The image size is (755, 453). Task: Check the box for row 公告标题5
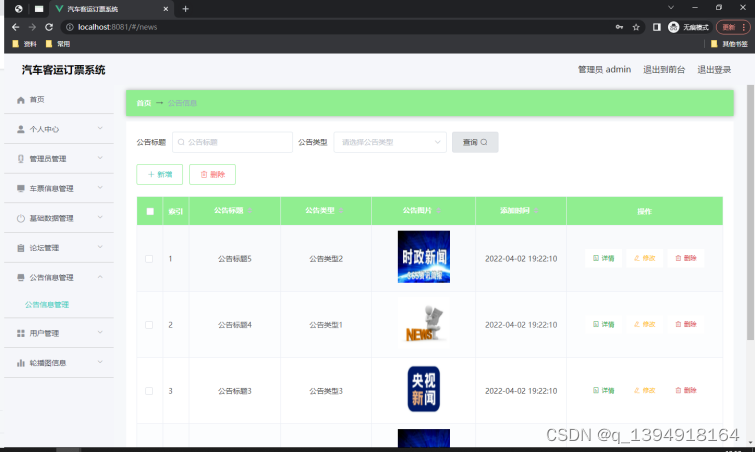pos(149,259)
